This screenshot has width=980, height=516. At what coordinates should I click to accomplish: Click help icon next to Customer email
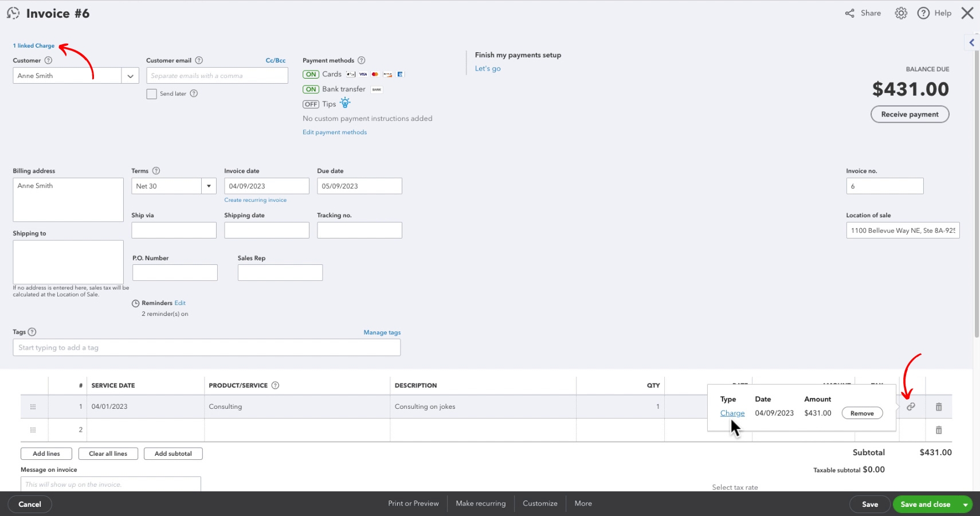199,60
